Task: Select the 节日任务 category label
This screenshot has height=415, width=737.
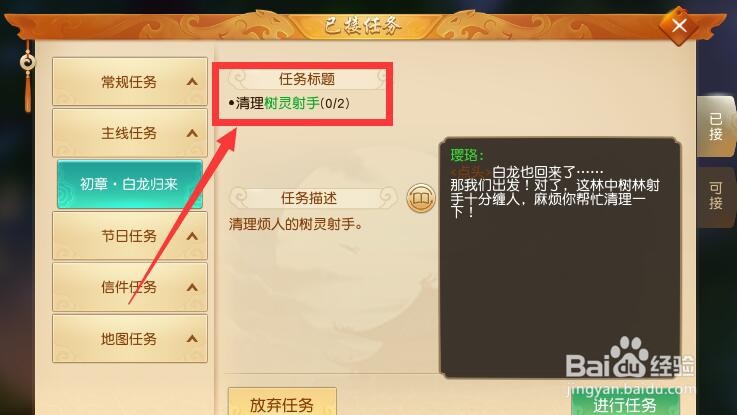Action: 129,235
